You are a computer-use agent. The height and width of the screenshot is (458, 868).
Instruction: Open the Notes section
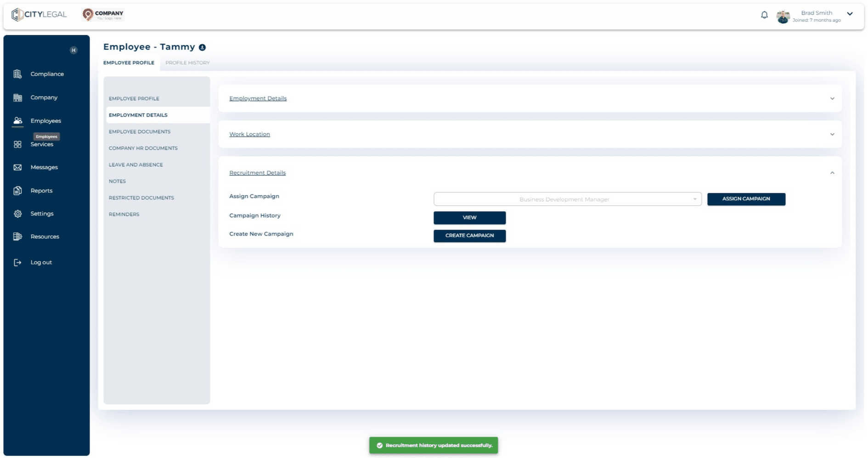point(117,181)
